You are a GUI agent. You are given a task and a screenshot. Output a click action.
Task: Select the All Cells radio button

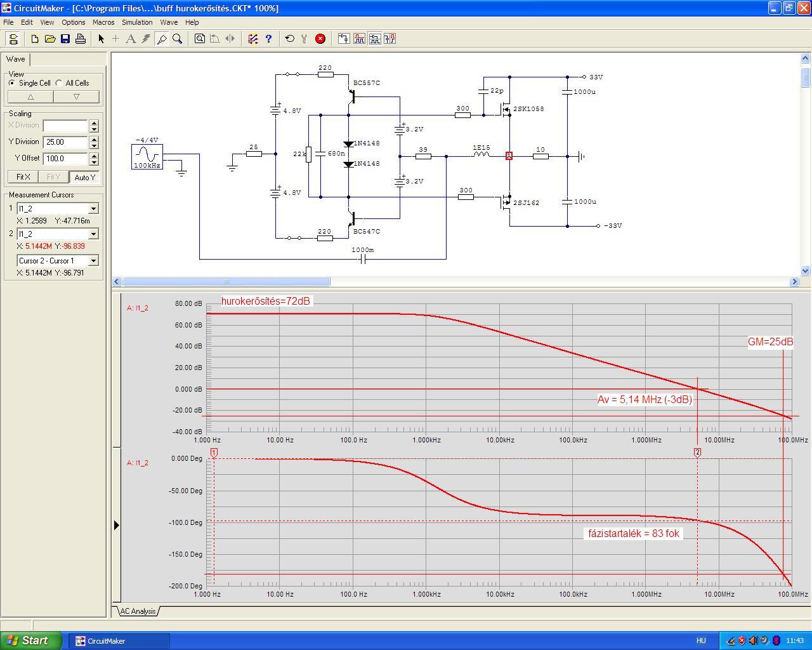tap(59, 83)
